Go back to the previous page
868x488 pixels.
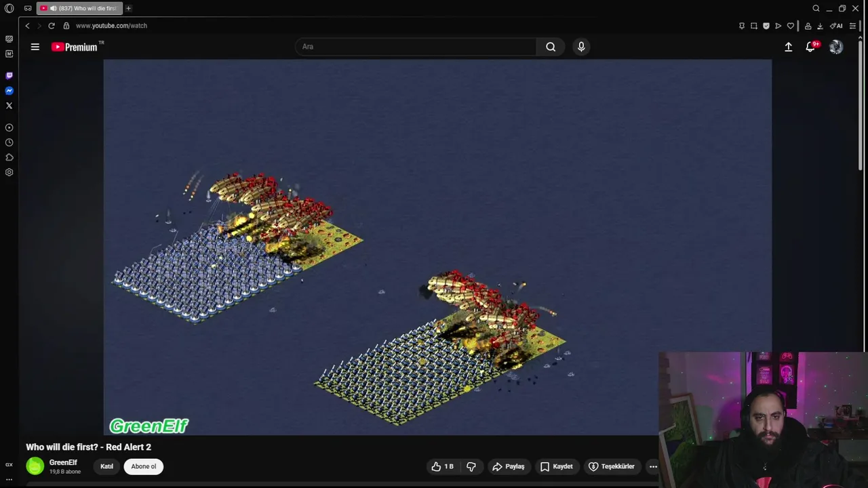coord(27,26)
